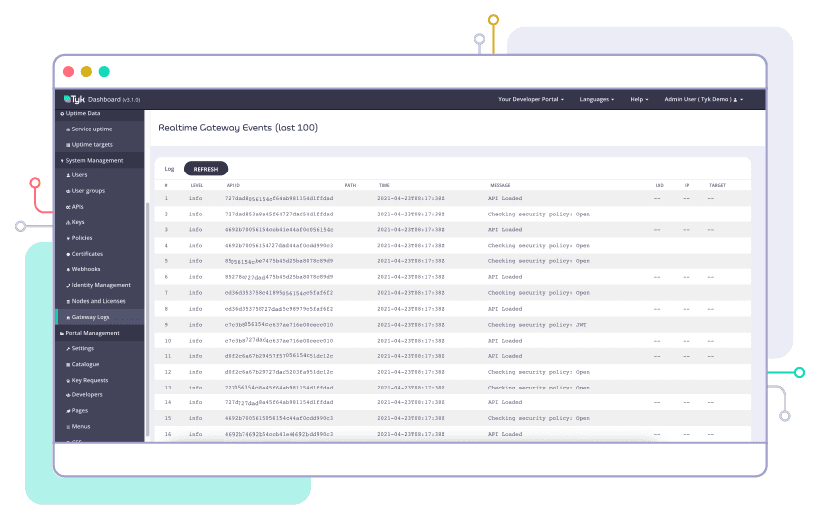This screenshot has width=820, height=520.
Task: Click the API ID column header
Action: click(x=233, y=185)
